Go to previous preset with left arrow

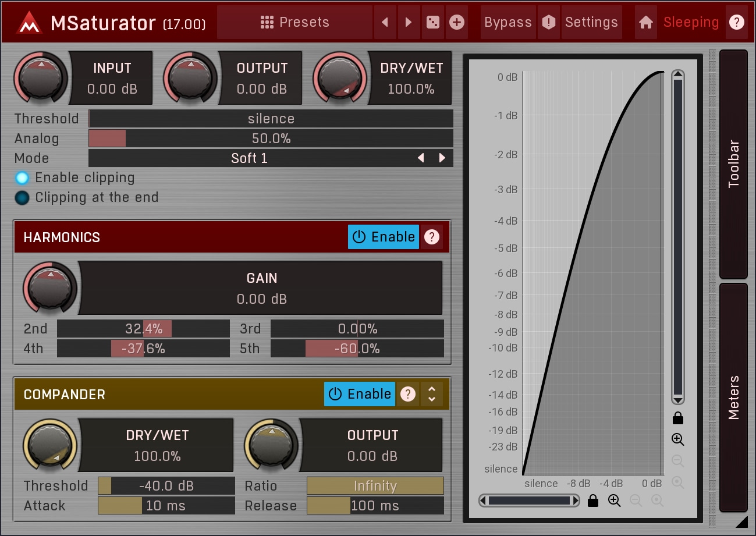tap(385, 23)
